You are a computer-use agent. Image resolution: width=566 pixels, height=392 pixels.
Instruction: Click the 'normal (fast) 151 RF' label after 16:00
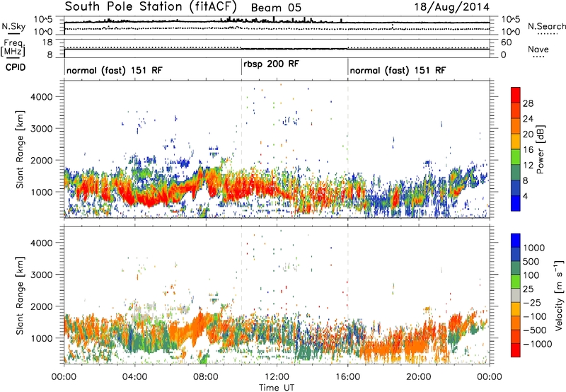point(398,70)
